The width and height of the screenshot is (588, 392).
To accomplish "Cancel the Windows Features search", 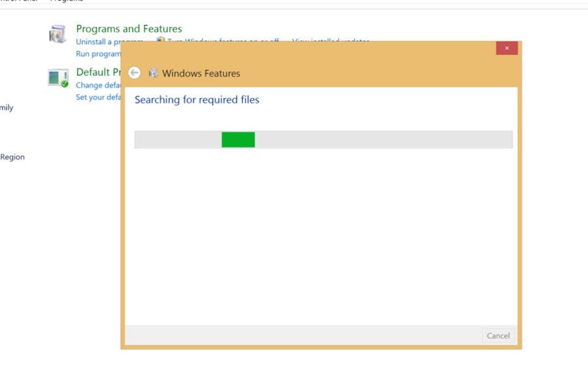I will pos(498,336).
